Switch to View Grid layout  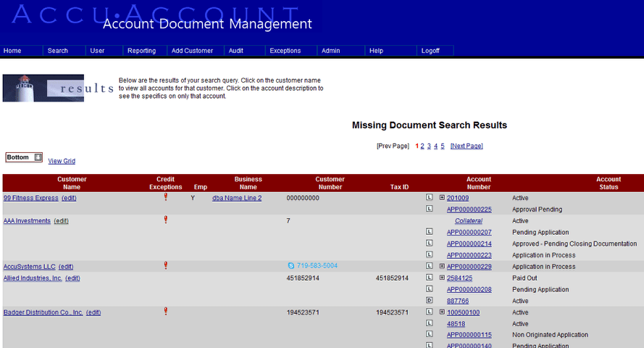pos(62,161)
